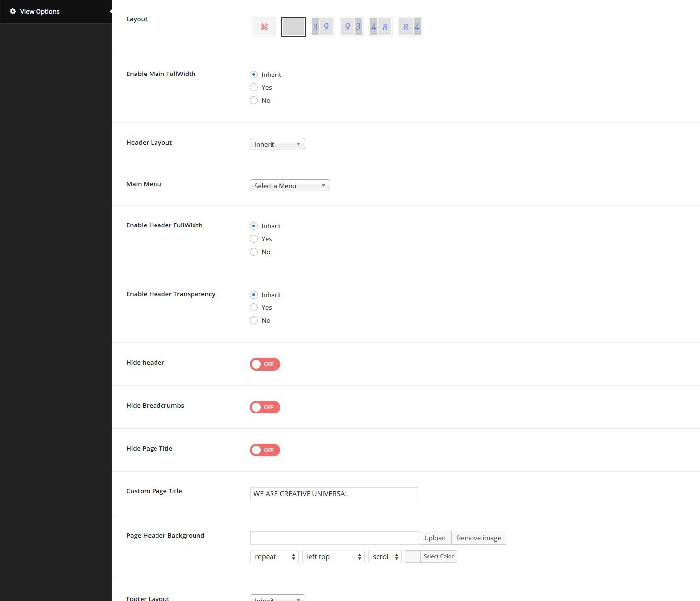Pick the 8-4 column layout icon
700x601 pixels.
point(410,27)
